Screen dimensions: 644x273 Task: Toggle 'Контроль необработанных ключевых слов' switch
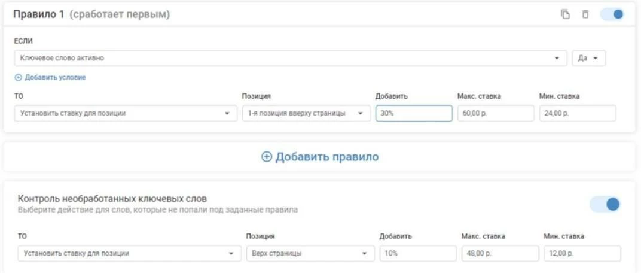coord(605,204)
